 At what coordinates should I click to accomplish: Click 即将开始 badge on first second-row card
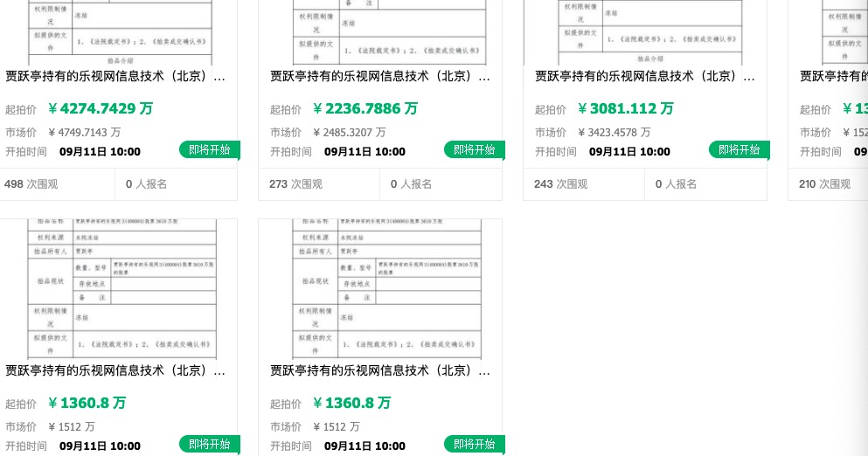209,445
